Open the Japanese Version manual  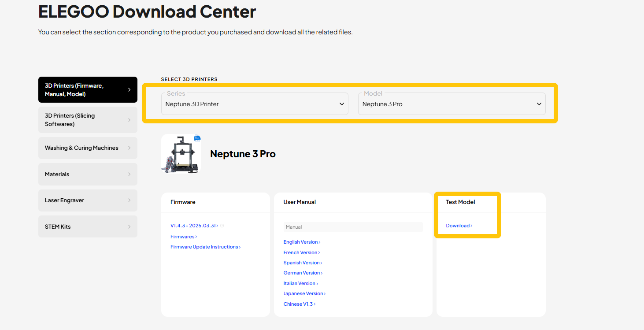304,293
